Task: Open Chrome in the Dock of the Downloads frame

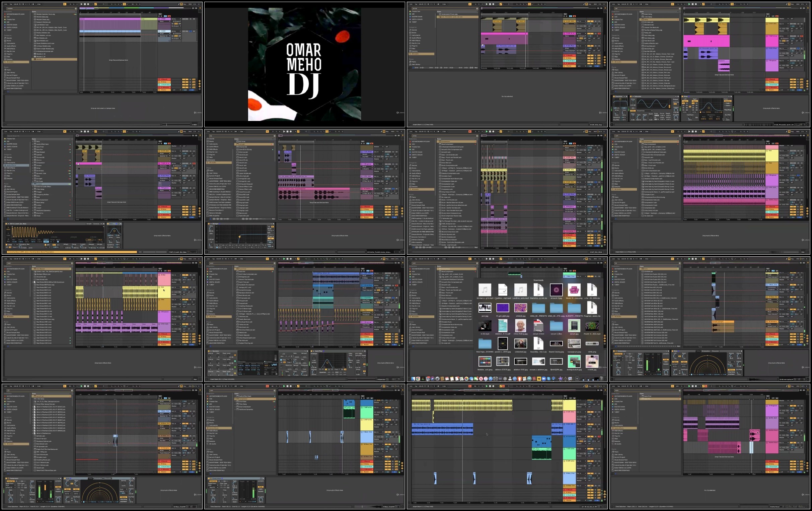Action: tap(418, 379)
